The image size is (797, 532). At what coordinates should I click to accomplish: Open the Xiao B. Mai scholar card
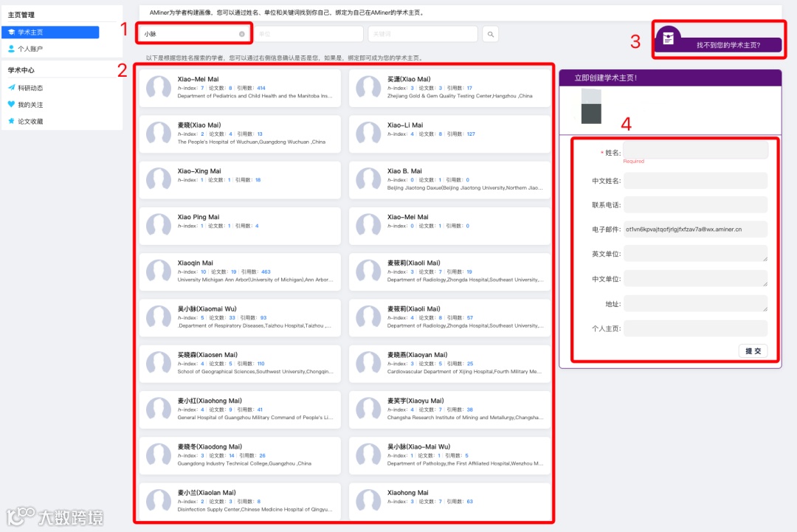tap(450, 180)
